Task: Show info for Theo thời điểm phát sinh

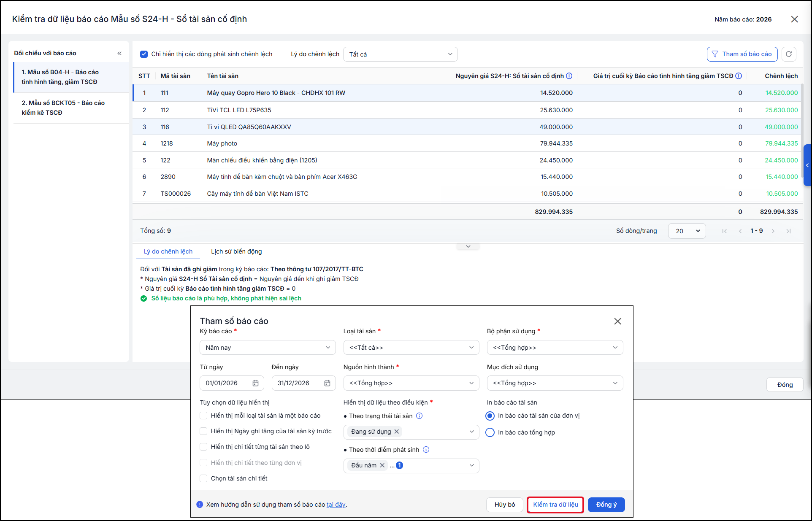Action: pos(426,450)
